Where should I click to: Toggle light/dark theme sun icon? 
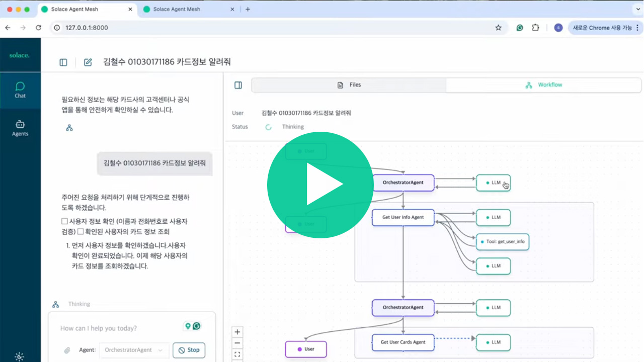[19, 356]
